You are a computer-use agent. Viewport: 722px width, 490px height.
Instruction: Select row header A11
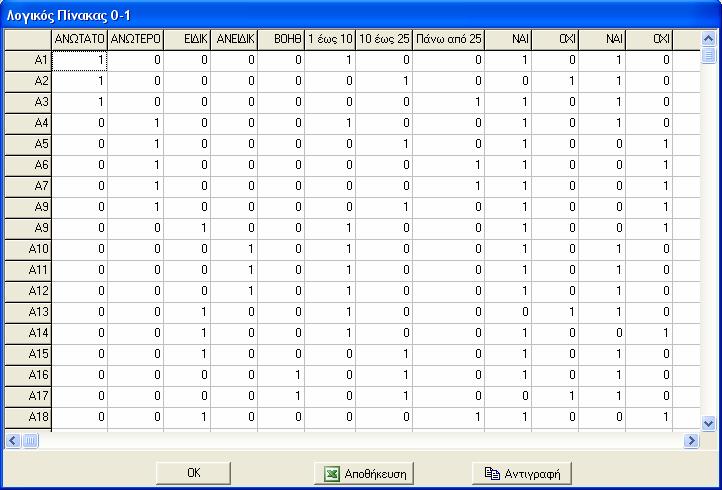coord(28,271)
